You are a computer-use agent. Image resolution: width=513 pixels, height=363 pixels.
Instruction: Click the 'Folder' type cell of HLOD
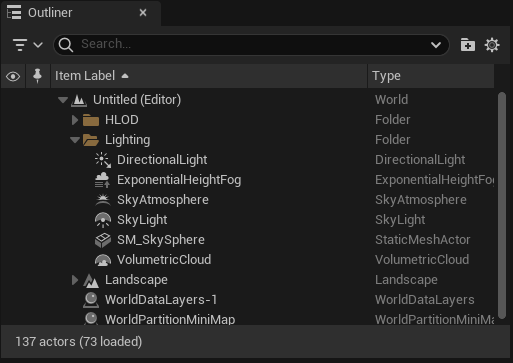click(393, 120)
